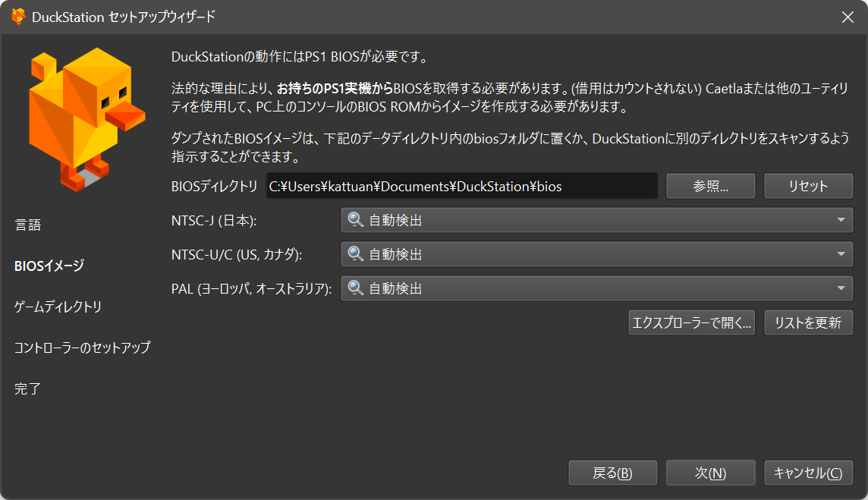Click the BIOSディレクトリ label

(x=214, y=186)
